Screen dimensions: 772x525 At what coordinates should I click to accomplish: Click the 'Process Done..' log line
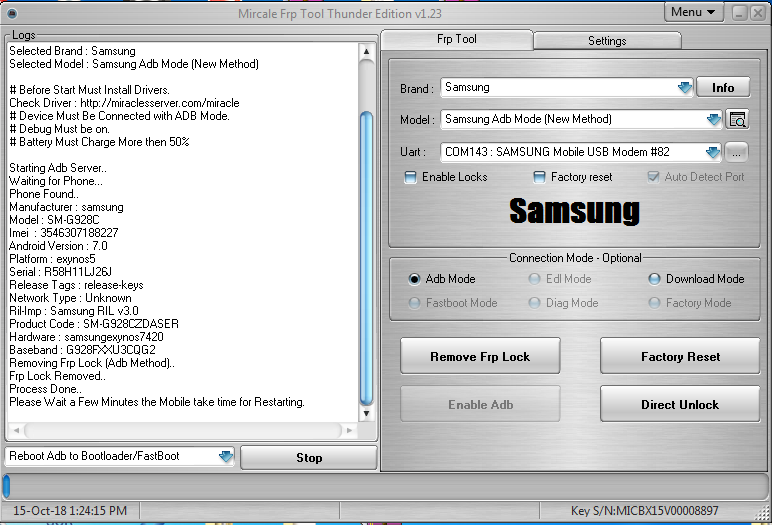[45, 389]
